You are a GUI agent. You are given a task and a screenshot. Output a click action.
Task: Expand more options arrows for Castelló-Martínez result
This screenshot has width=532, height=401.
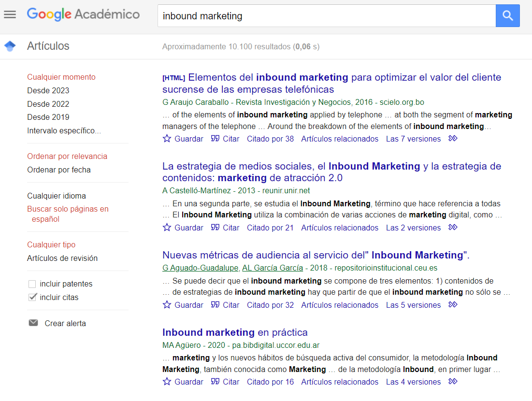453,227
